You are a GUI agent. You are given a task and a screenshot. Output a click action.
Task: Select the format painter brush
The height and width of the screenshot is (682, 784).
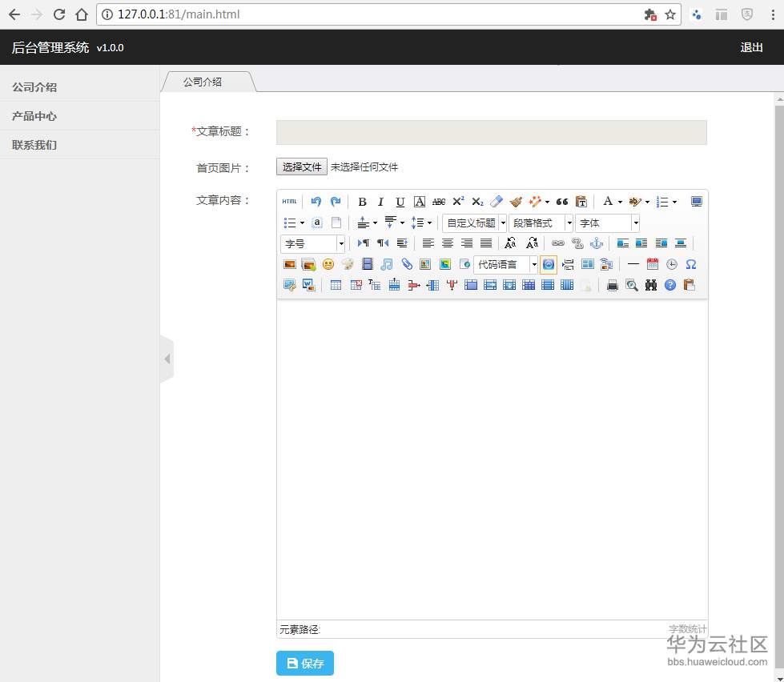pos(516,202)
